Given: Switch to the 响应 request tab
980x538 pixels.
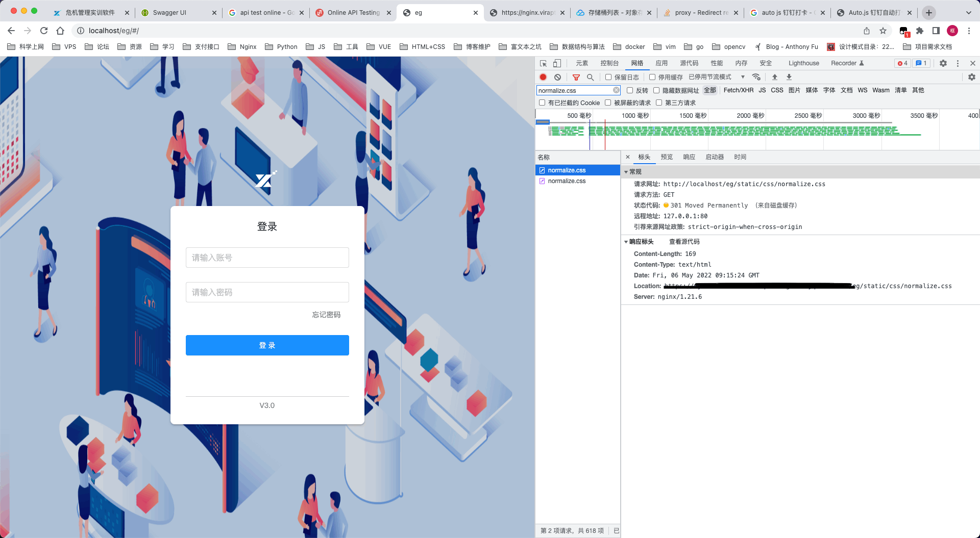Looking at the screenshot, I should click(689, 157).
